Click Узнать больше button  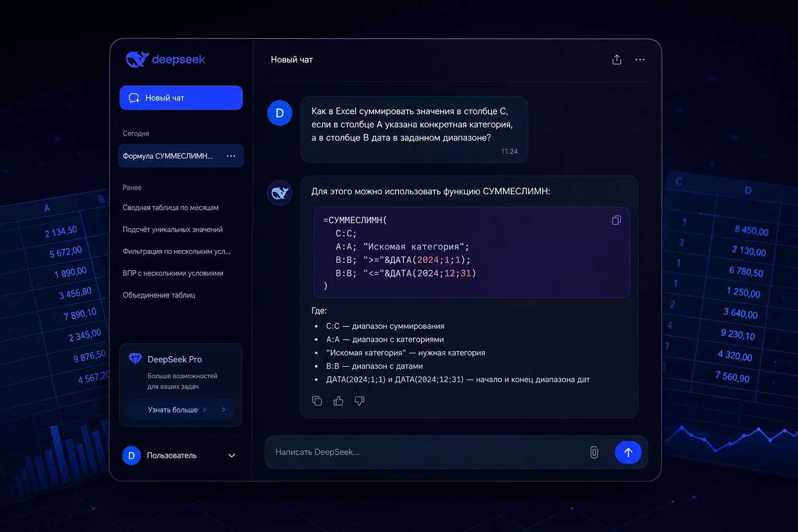click(180, 409)
